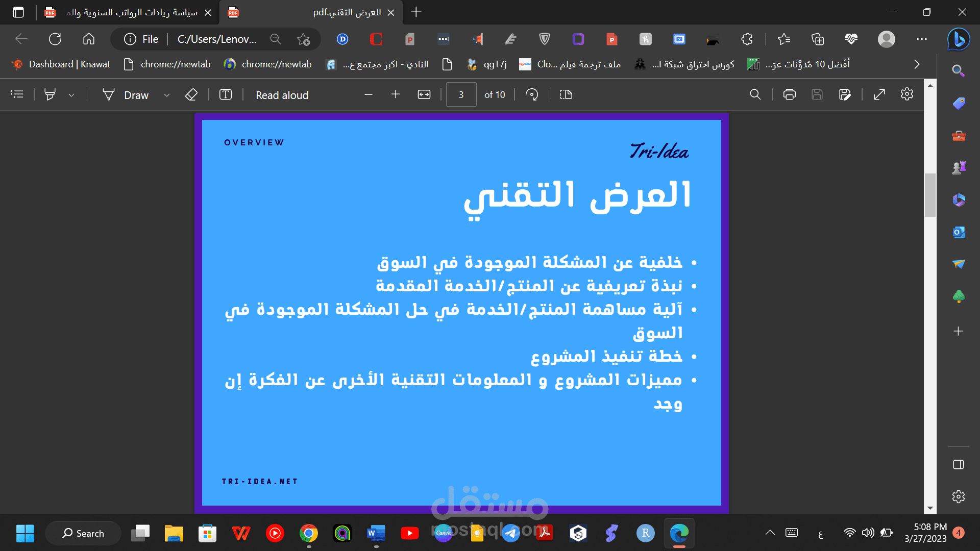The image size is (980, 551).
Task: Click the scrollbar down arrow
Action: [930, 508]
